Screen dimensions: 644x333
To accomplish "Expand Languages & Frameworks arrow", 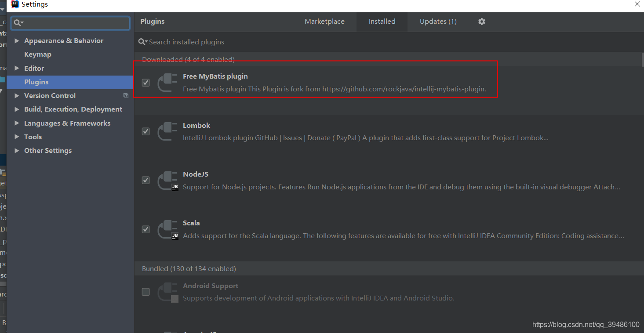I will click(17, 123).
